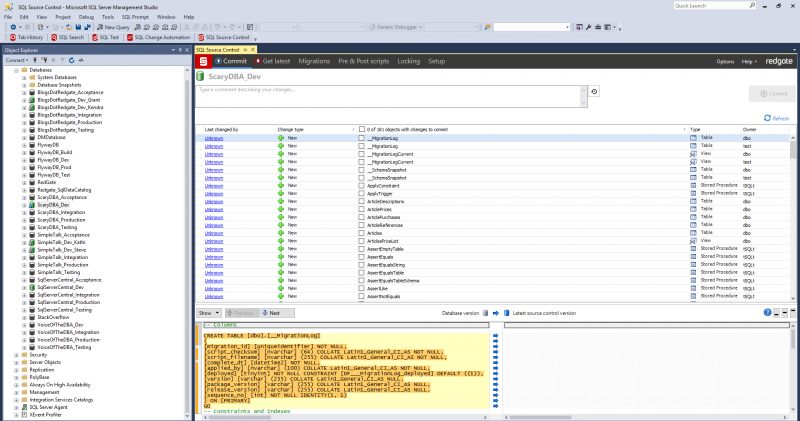Image resolution: width=800 pixels, height=421 pixels.
Task: Open the Pre & Post scripts tab
Action: point(364,61)
